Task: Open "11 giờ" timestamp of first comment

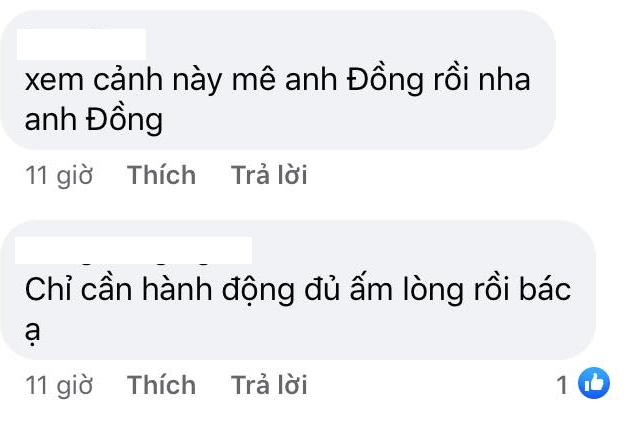Action: click(59, 176)
